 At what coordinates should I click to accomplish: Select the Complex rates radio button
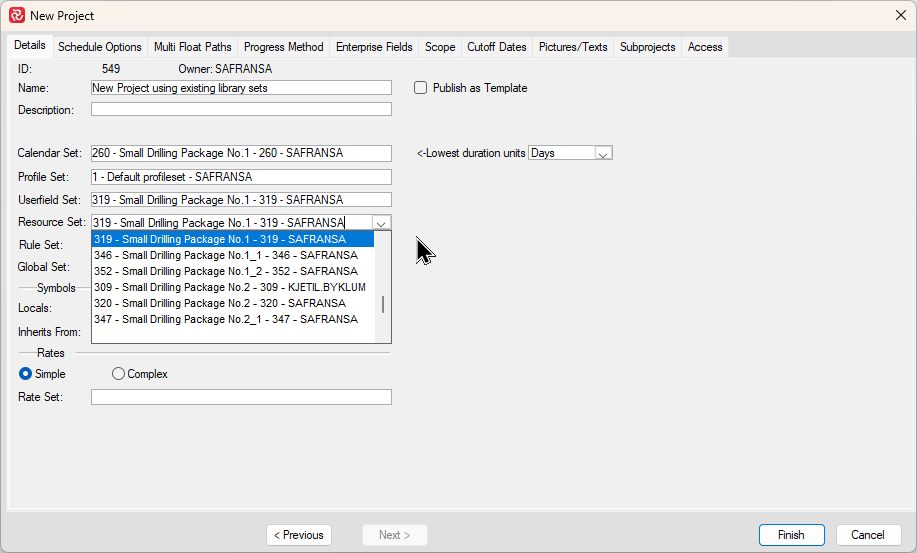119,374
